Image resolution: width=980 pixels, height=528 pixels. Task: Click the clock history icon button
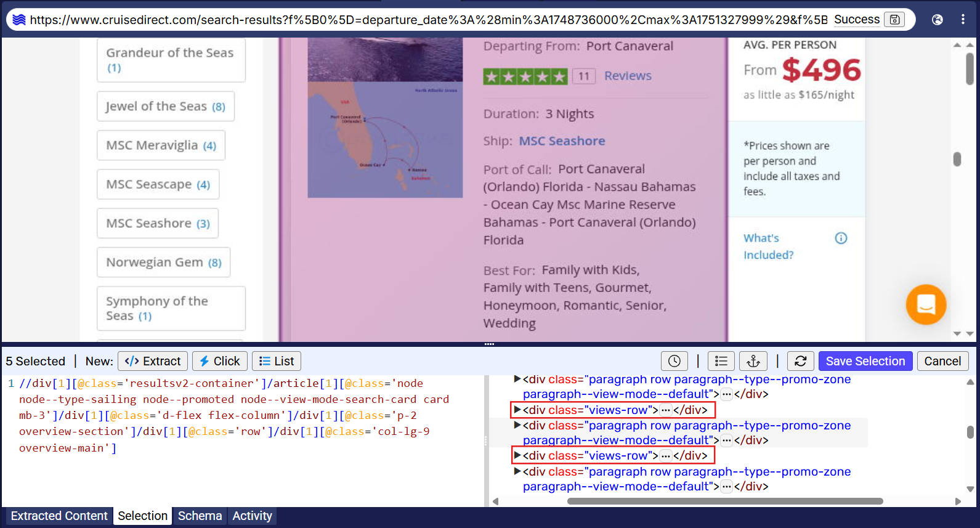[674, 361]
